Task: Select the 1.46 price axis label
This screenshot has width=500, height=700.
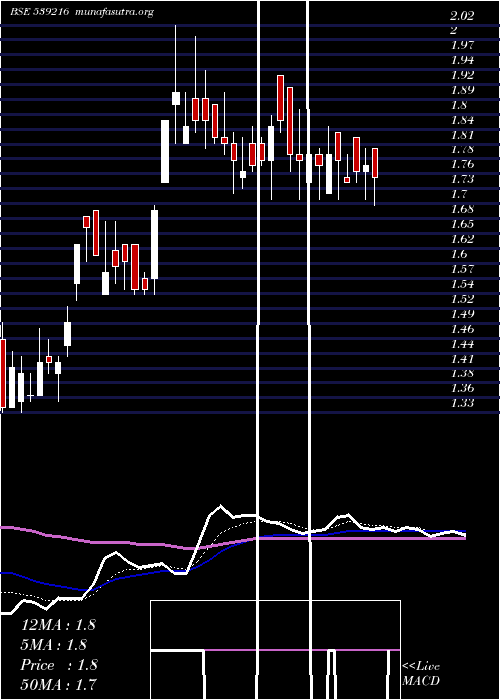Action: 462,329
